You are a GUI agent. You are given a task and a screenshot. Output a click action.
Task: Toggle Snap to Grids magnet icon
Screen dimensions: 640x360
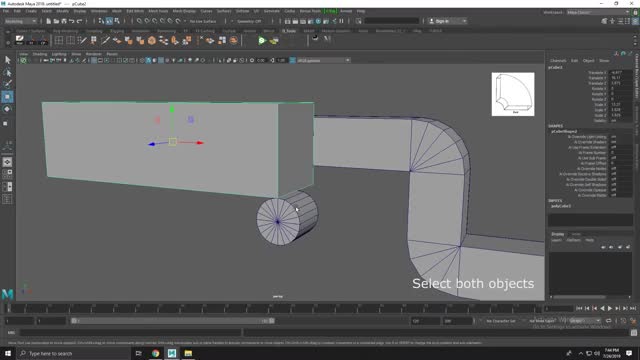pyautogui.click(x=139, y=21)
